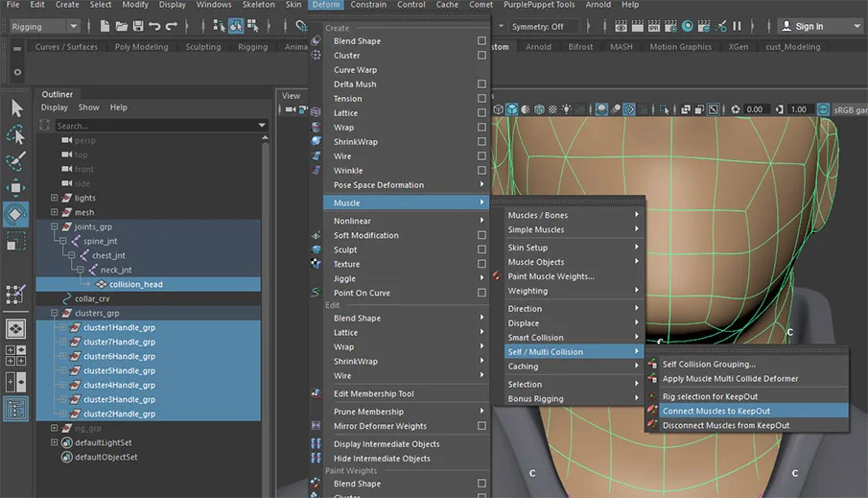Image resolution: width=868 pixels, height=498 pixels.
Task: Open the Symmetry: Off dropdown
Action: point(544,26)
